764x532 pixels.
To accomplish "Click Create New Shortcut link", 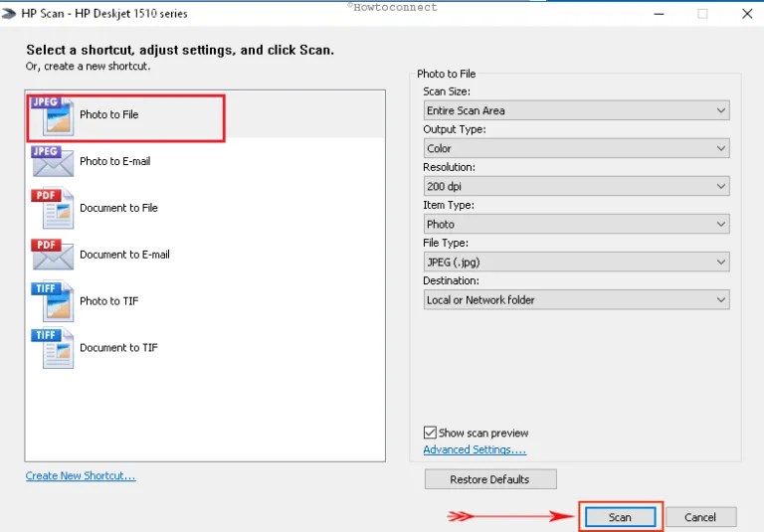I will pyautogui.click(x=81, y=476).
